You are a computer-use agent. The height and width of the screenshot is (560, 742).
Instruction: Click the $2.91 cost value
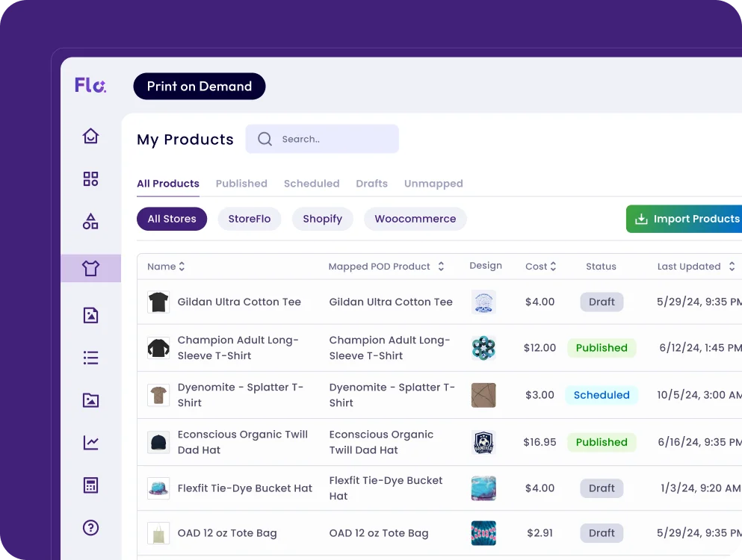coord(540,533)
